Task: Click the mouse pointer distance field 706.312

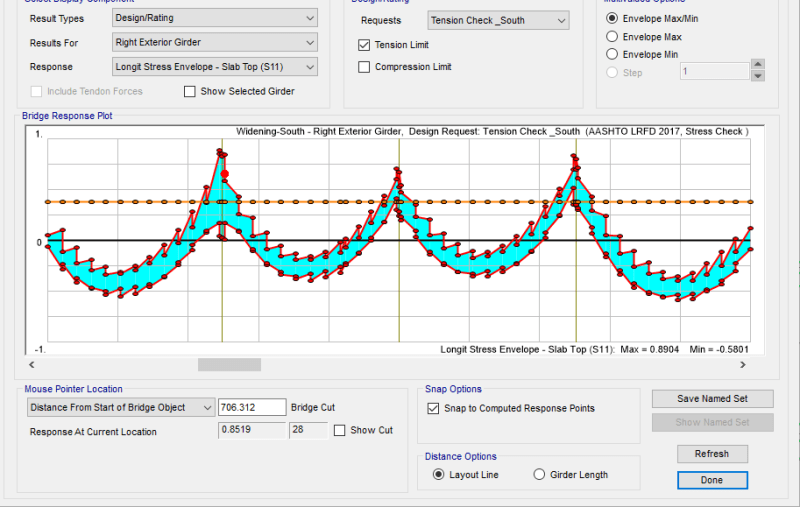Action: pos(252,408)
